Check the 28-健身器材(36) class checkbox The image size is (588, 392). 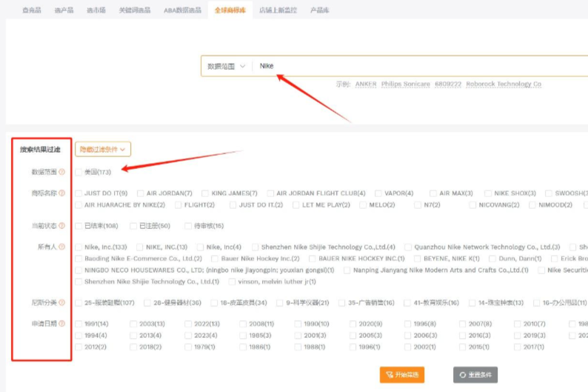[x=147, y=303]
